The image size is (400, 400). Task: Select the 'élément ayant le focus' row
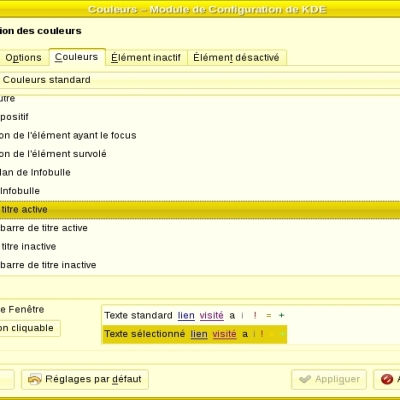coord(200,135)
